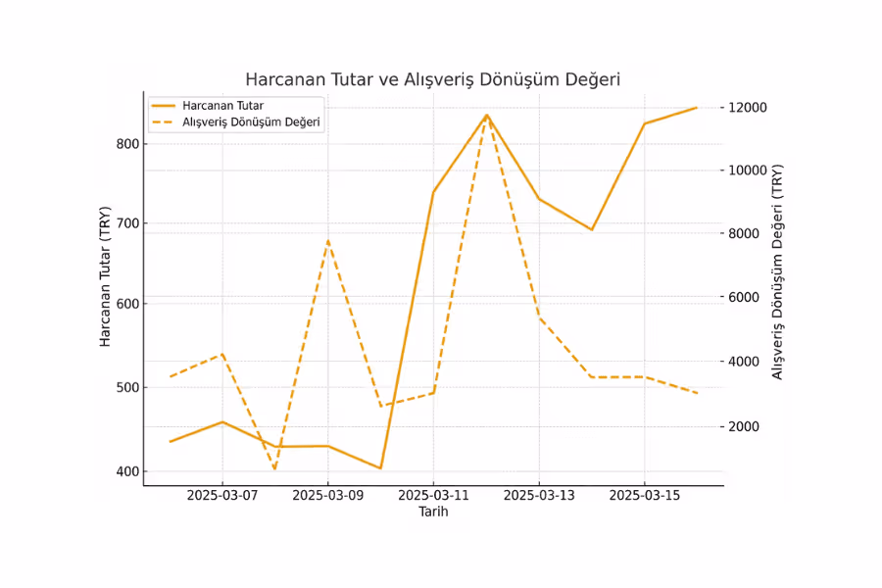Toggle Alışveriş Dönüşüm Değeri series visibility
This screenshot has width=882, height=588.
(250, 122)
